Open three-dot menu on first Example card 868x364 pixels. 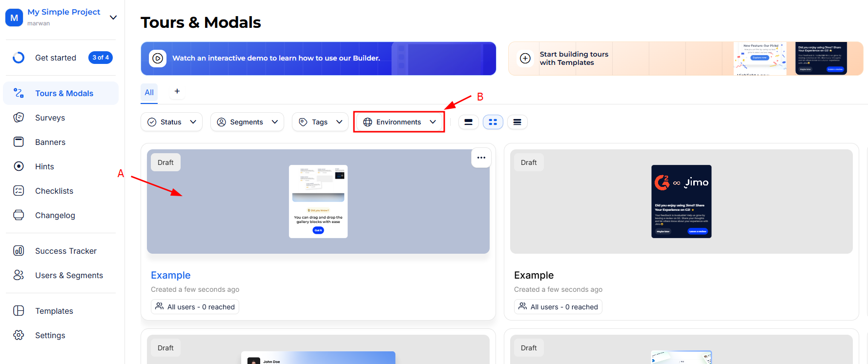pos(481,158)
